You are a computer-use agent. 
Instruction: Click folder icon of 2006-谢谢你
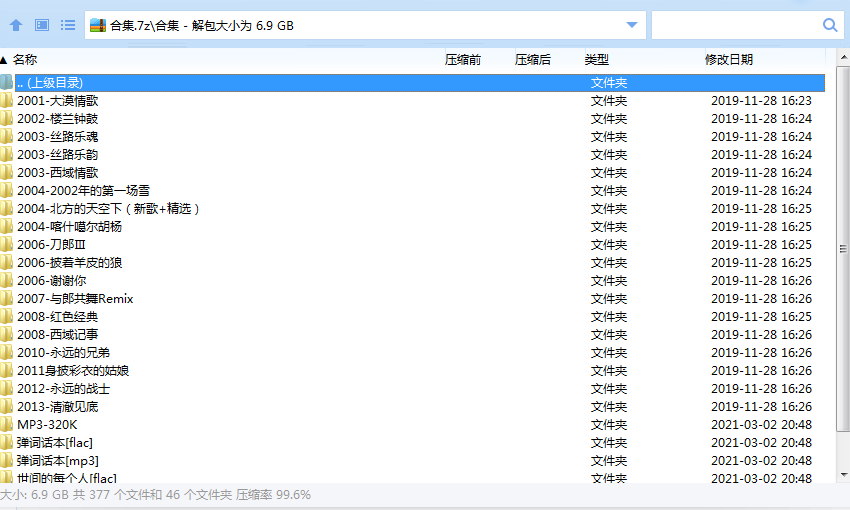tap(6, 281)
